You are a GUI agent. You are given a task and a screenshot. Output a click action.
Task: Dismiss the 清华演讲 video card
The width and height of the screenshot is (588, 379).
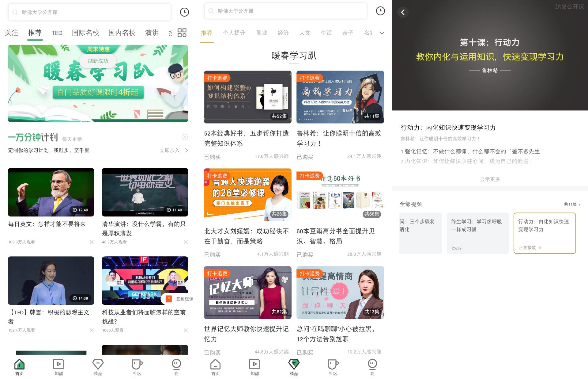186,242
